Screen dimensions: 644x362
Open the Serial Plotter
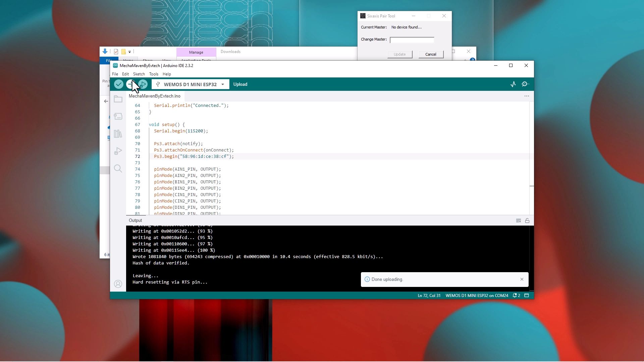[513, 84]
